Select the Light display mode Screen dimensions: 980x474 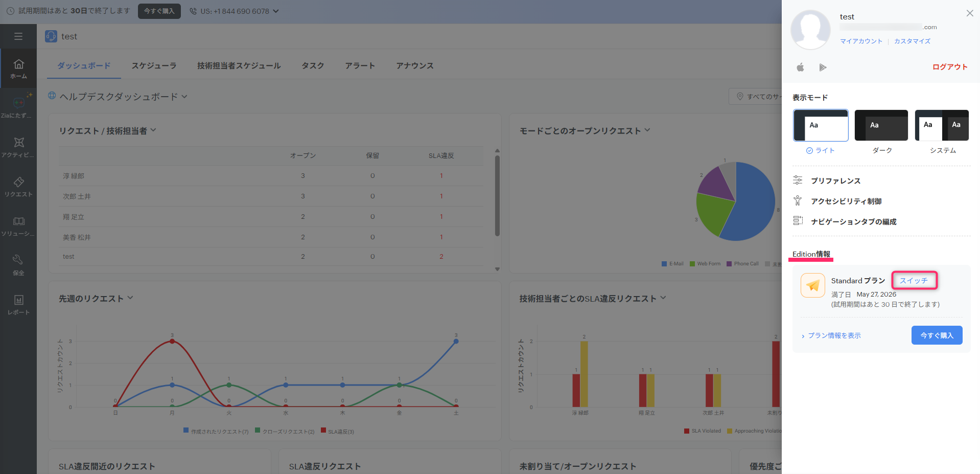[x=821, y=125]
